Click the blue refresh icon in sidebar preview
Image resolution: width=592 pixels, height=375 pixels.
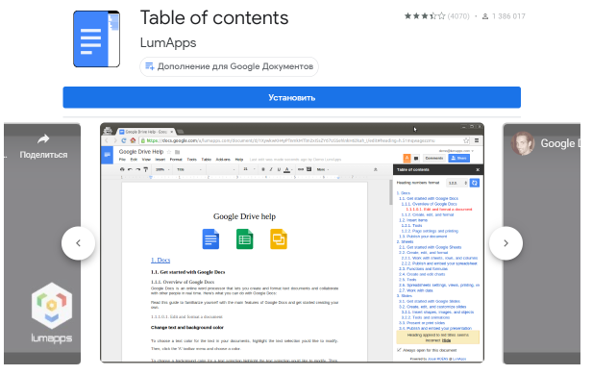[x=475, y=183]
